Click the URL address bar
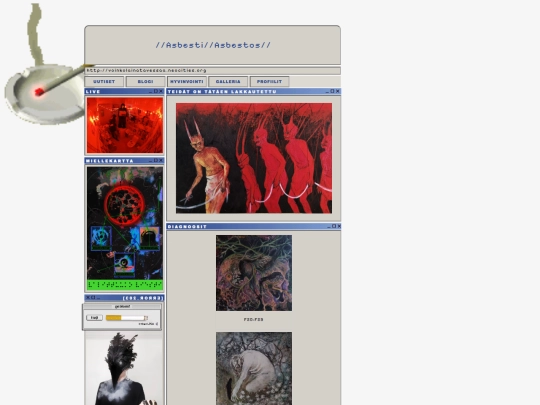Screen dimensions: 540x405 coord(212,71)
